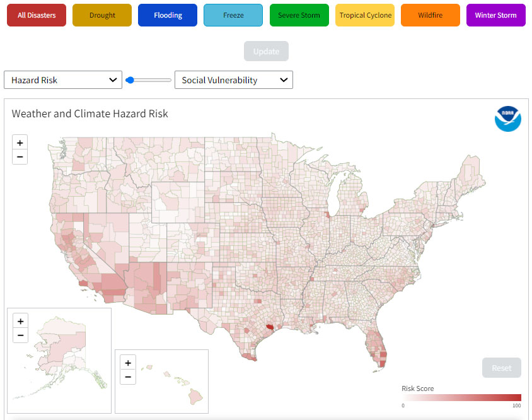The image size is (532, 420).
Task: Zoom out on the main US map
Action: (20, 156)
